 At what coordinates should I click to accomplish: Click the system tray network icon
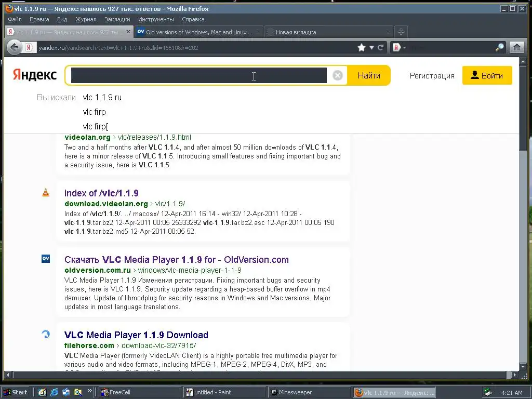click(488, 392)
